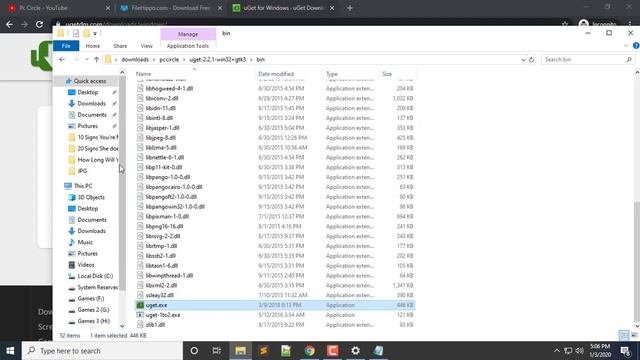
Task: Open the File menu tab
Action: pos(66,46)
